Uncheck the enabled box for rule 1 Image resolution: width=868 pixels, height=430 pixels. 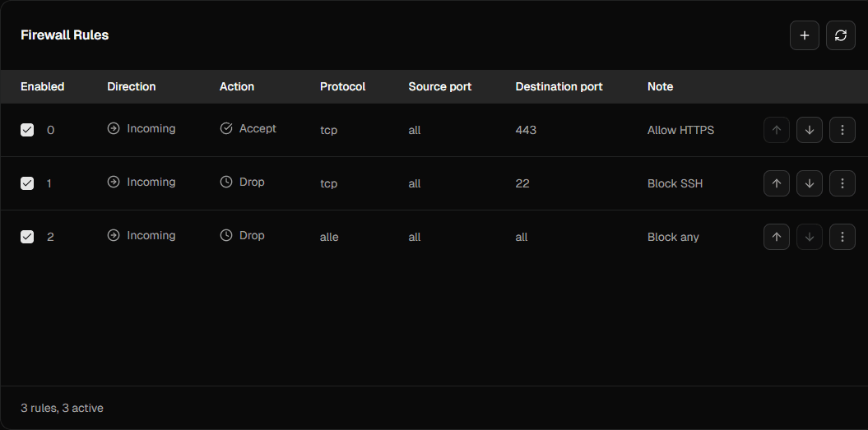[27, 183]
